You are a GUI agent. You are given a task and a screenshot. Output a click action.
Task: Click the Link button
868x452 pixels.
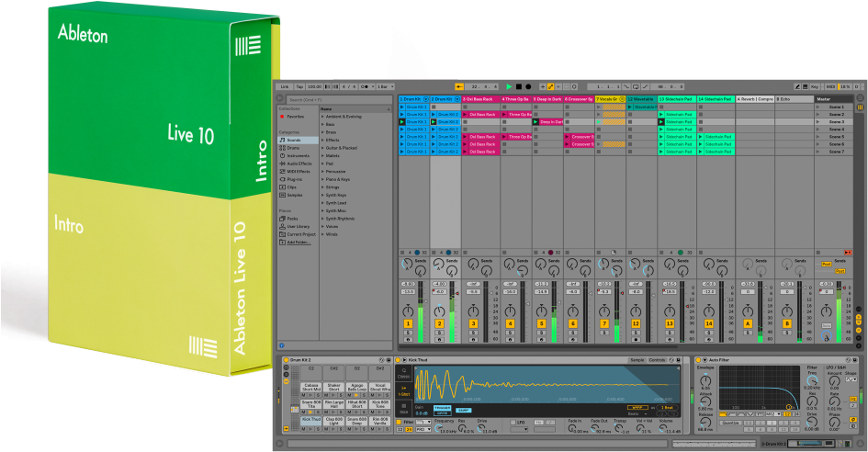285,86
